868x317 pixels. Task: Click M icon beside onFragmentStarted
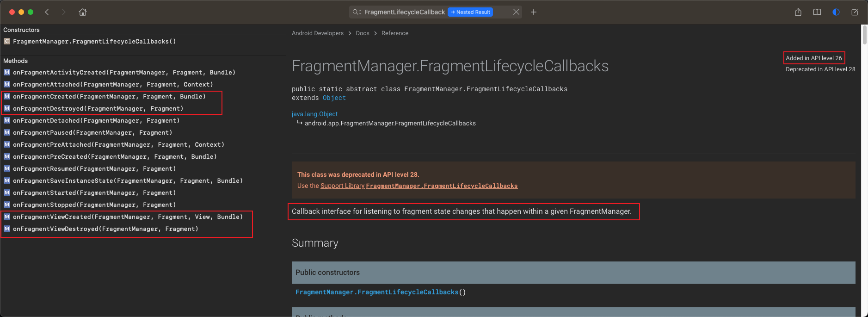tap(7, 193)
